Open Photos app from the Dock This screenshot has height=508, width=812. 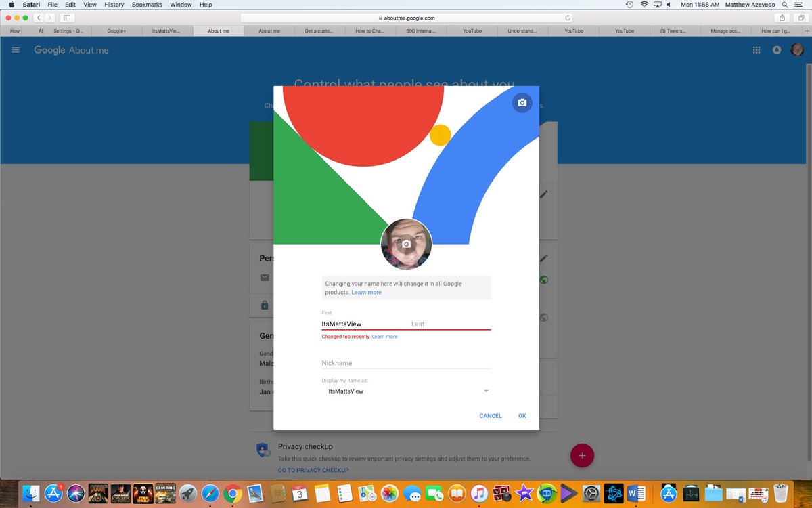pos(389,494)
